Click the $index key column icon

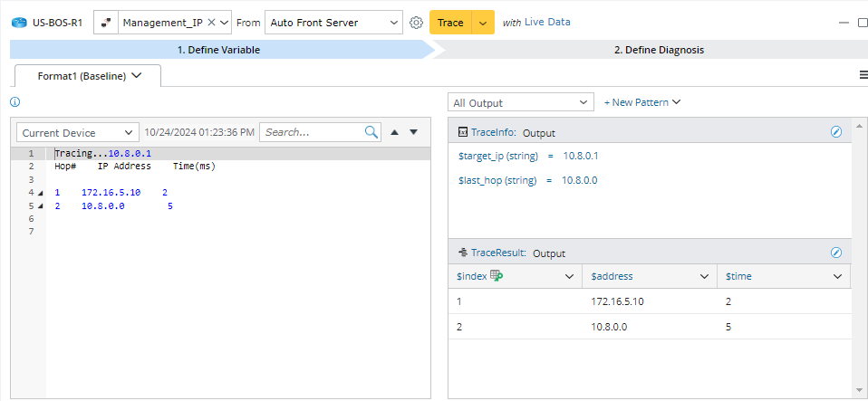click(497, 276)
